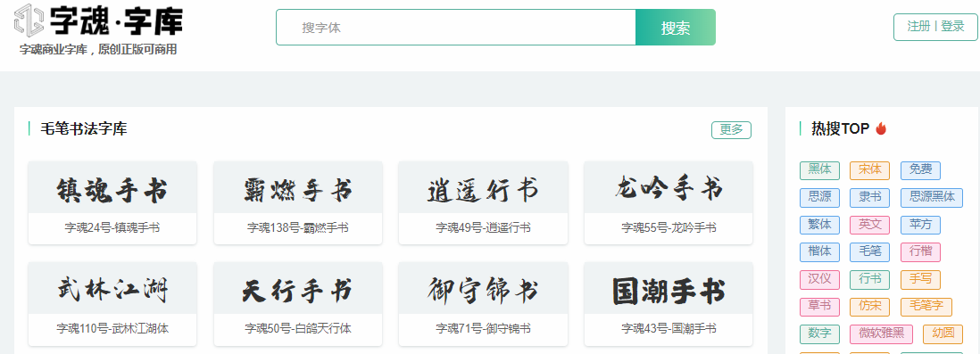
Task: Select the 免费 hot search tag
Action: coord(920,170)
